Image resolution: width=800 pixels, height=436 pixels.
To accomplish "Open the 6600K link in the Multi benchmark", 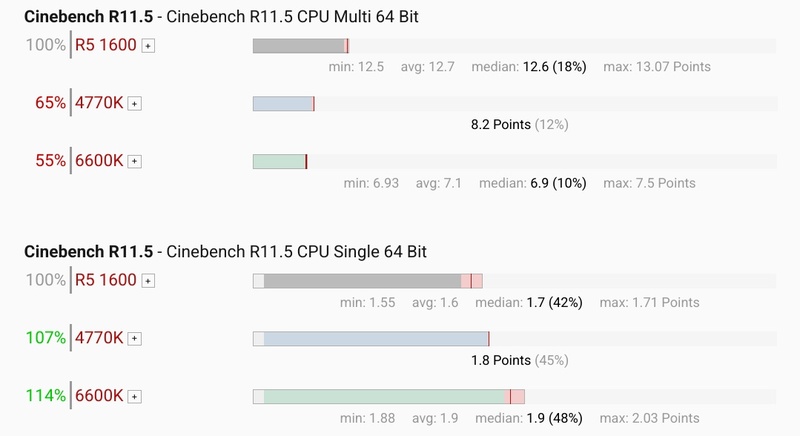I will [99, 161].
